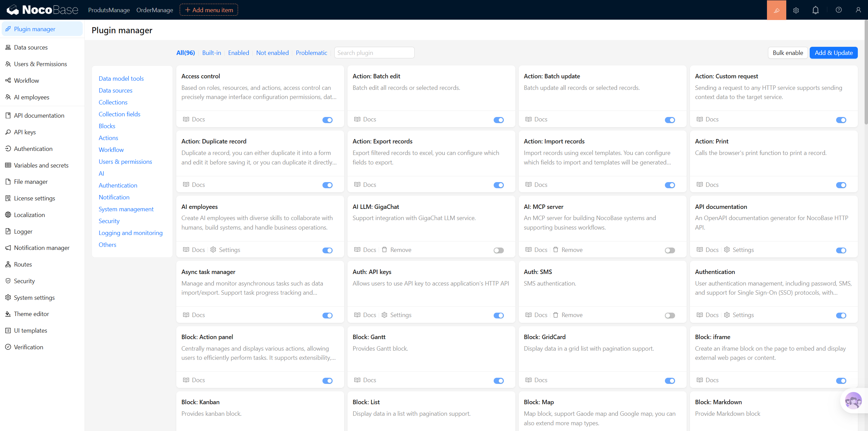
Task: Open the notifications bell icon
Action: pyautogui.click(x=815, y=10)
